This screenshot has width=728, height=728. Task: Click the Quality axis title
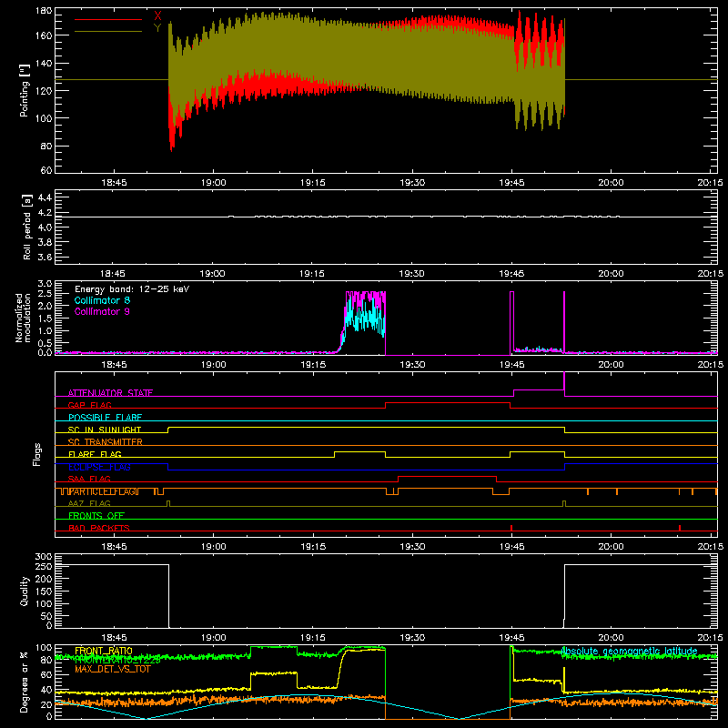tap(25, 591)
